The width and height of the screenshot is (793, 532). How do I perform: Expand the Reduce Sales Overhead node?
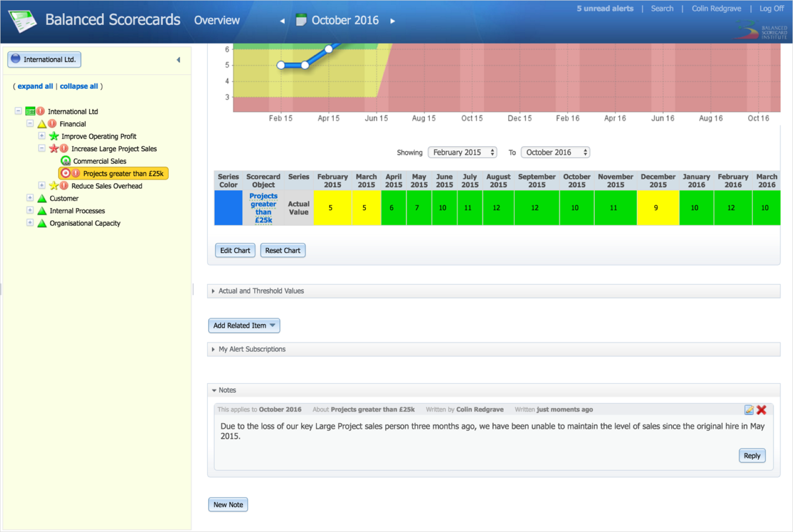(x=42, y=185)
